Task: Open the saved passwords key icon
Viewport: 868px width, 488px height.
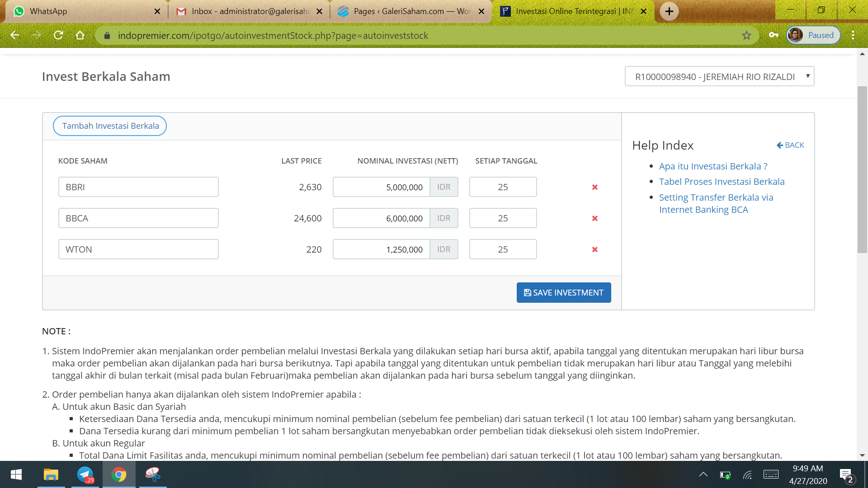Action: pyautogui.click(x=774, y=35)
